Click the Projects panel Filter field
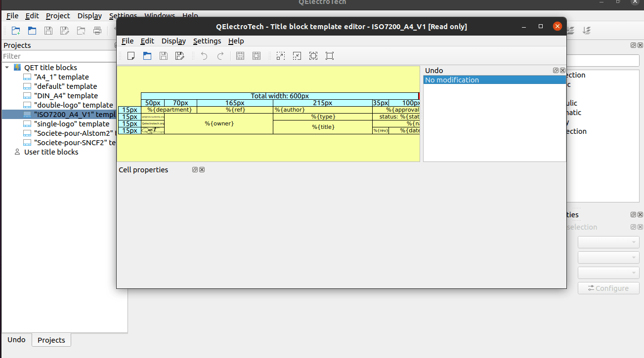Screen dimensions: 644x358 click(59, 56)
